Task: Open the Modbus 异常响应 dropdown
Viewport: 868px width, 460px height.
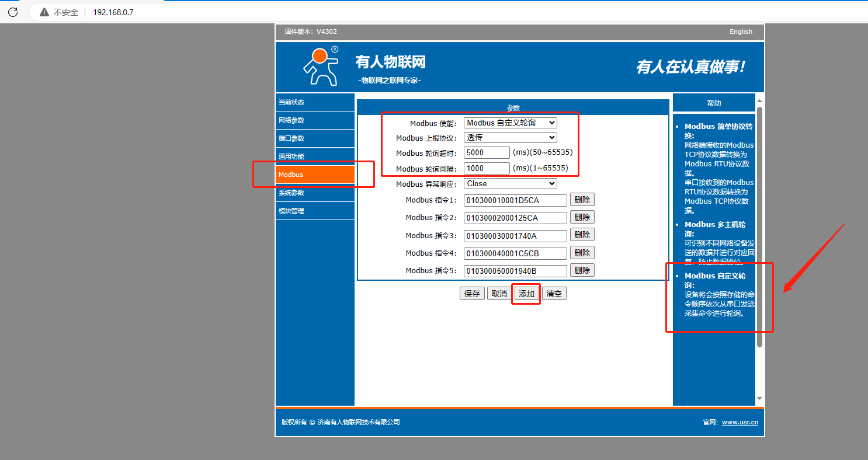Action: click(511, 183)
